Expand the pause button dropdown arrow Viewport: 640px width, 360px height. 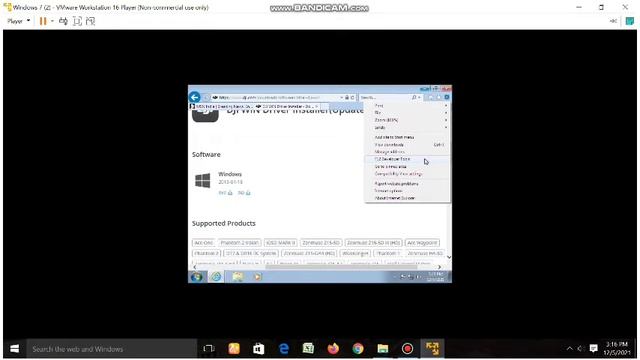pos(52,21)
